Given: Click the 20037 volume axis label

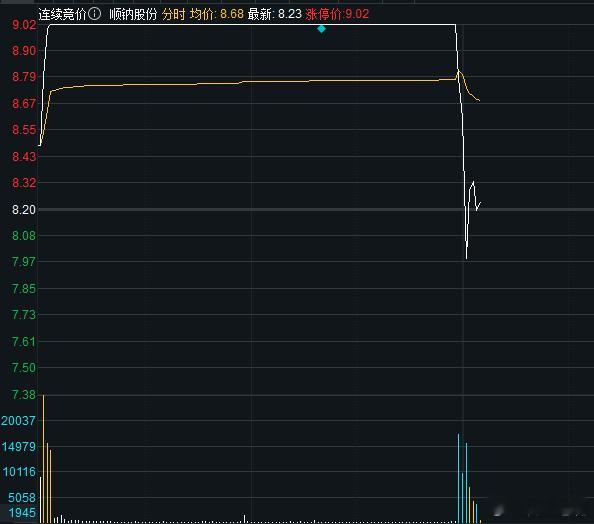Looking at the screenshot, I should [x=19, y=421].
